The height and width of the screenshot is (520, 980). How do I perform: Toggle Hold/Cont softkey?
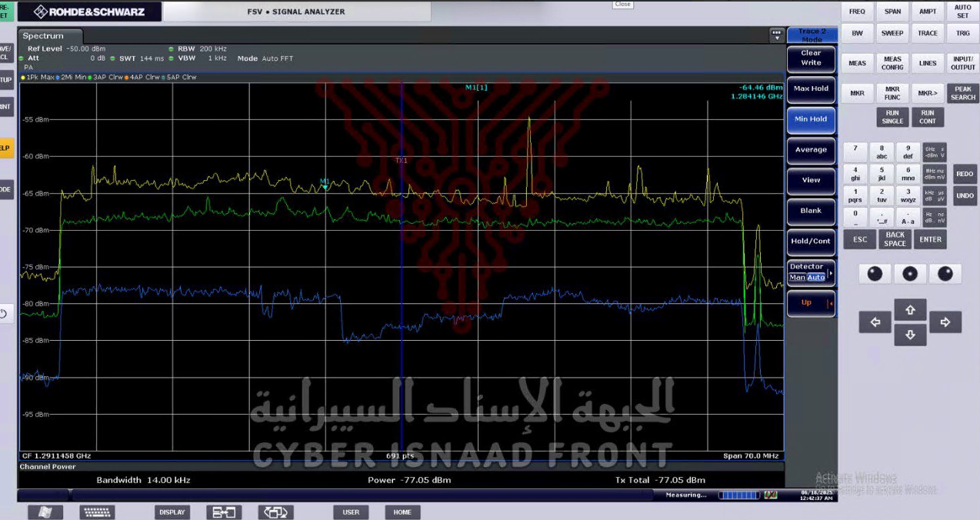click(x=811, y=242)
